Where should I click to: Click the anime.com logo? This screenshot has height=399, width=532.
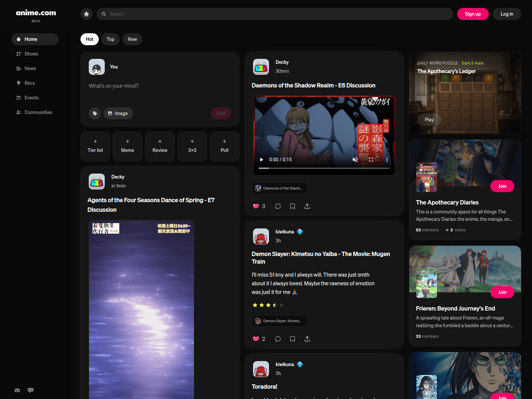(x=36, y=13)
